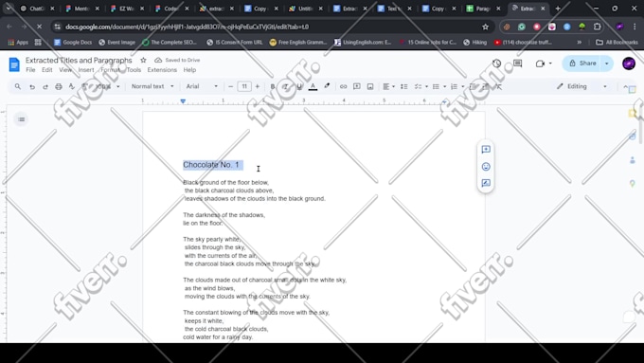Screen dimensions: 644x363
Task: Open the Share options dropdown arrow
Action: (607, 64)
